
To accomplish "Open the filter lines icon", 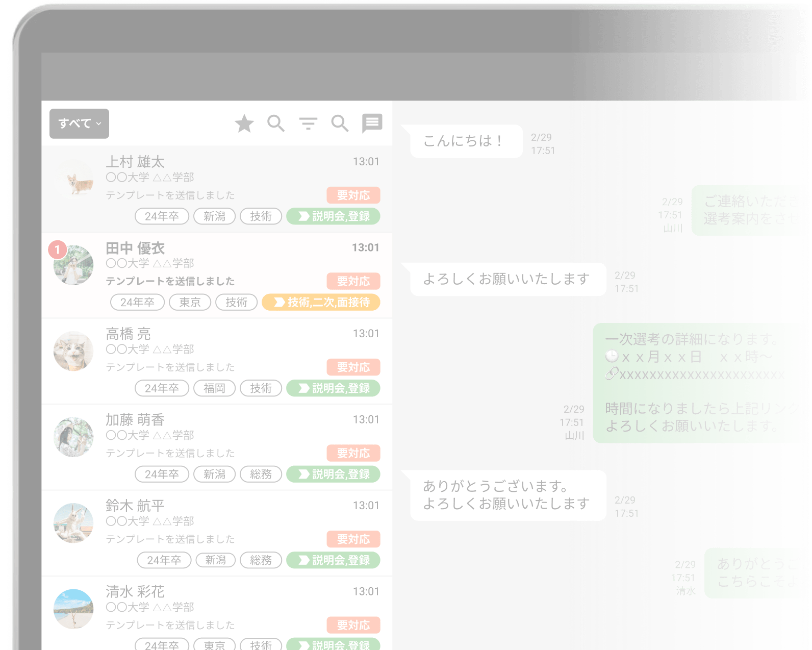I will (308, 123).
